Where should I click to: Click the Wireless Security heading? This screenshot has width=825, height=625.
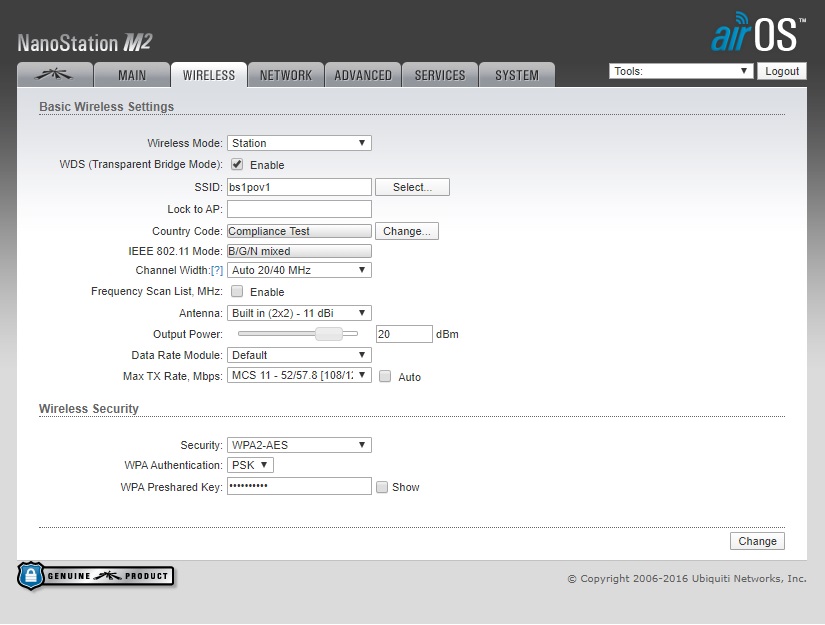(x=88, y=409)
